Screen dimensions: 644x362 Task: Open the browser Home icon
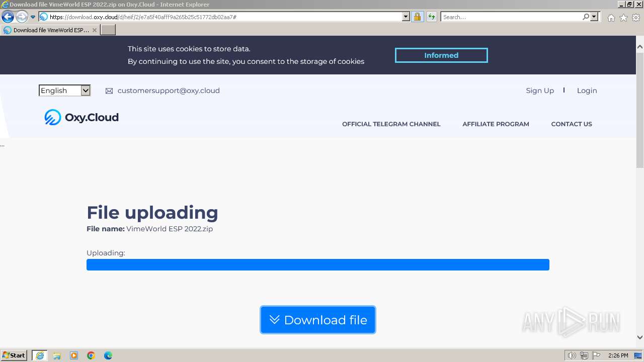coord(611,18)
